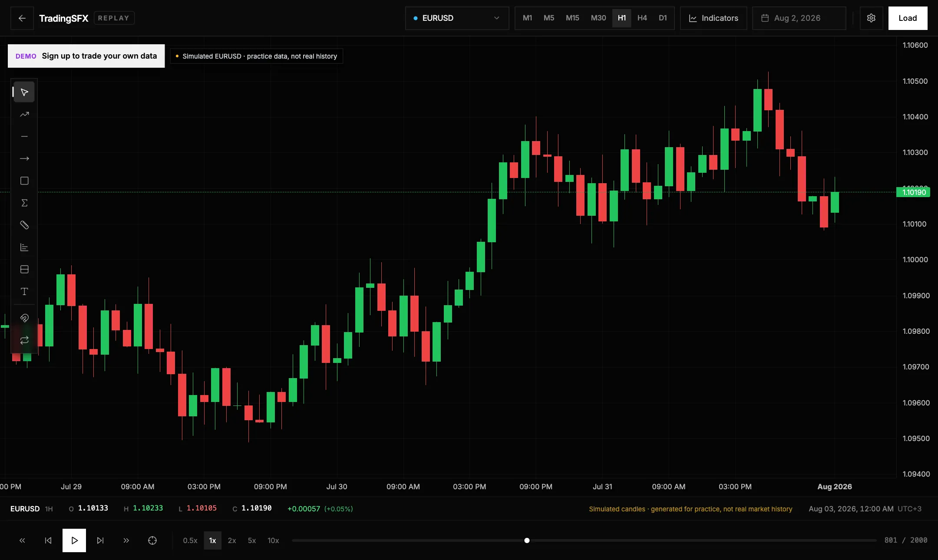Open settings gear in the top bar
This screenshot has height=560, width=938.
(871, 18)
